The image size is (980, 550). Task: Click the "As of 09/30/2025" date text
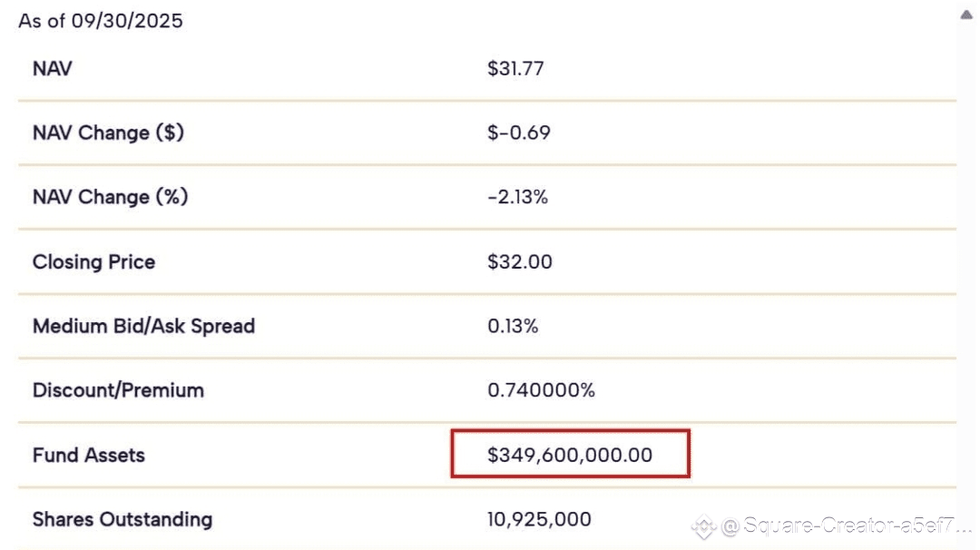[101, 20]
